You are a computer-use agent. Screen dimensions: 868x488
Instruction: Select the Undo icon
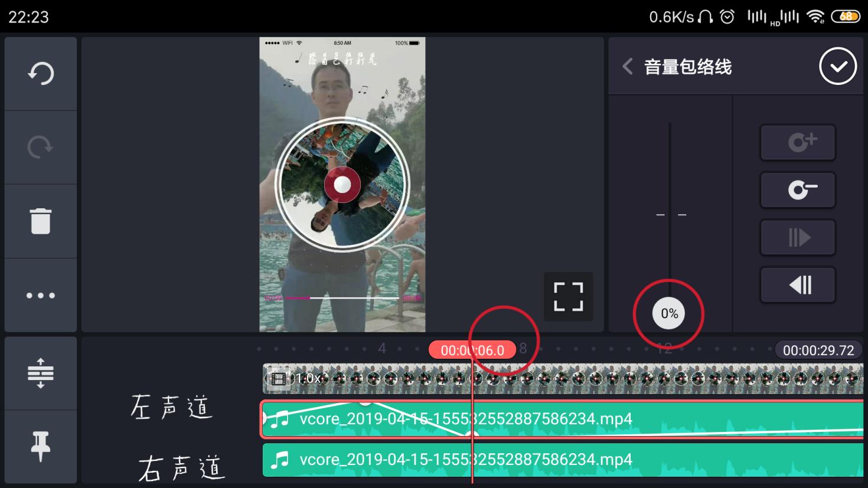tap(40, 73)
